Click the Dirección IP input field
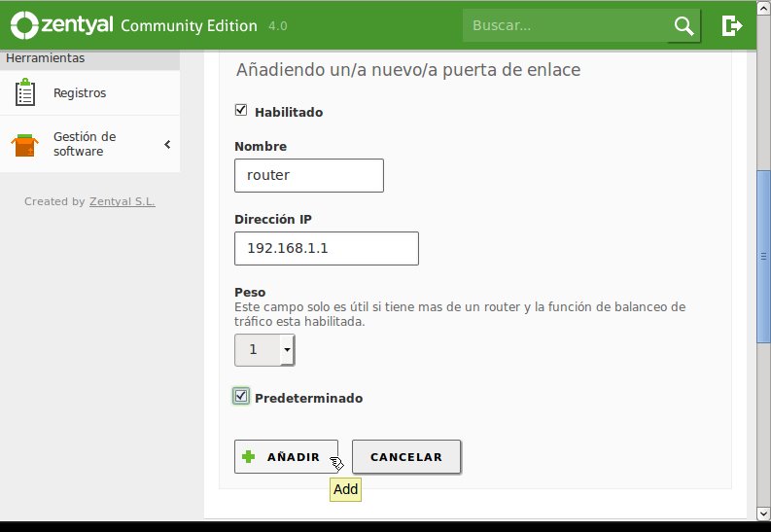Image resolution: width=771 pixels, height=532 pixels. pos(327,248)
